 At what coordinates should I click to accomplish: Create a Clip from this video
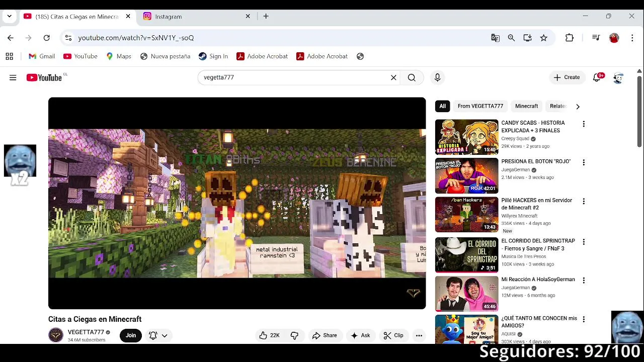[393, 335]
